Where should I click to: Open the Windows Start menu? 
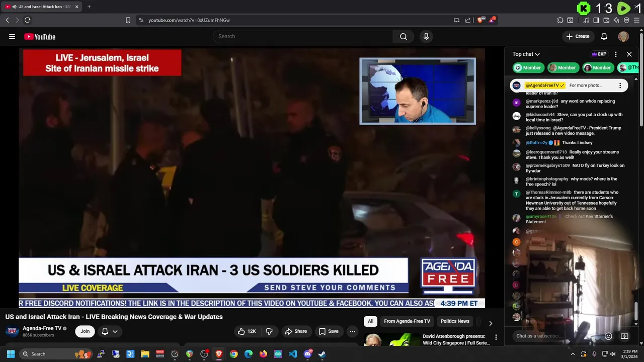[11, 354]
